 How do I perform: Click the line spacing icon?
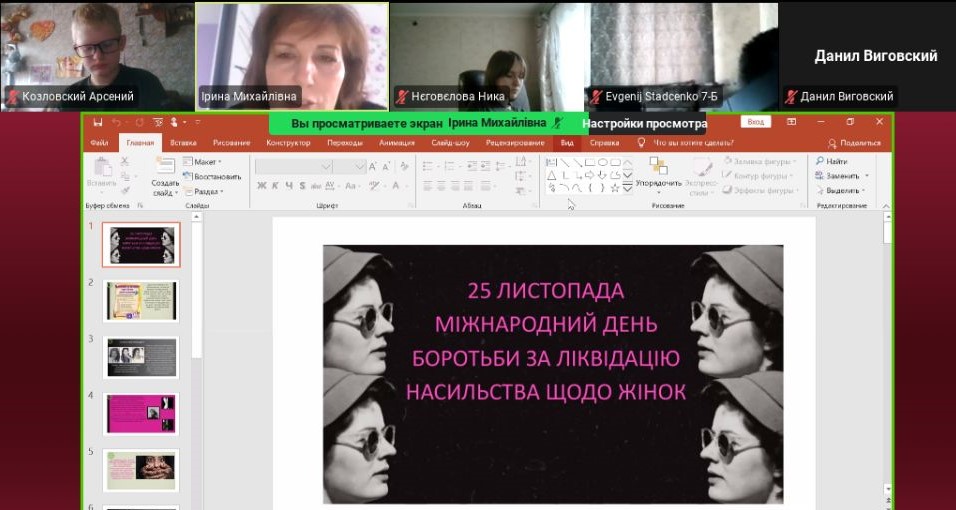pyautogui.click(x=499, y=166)
